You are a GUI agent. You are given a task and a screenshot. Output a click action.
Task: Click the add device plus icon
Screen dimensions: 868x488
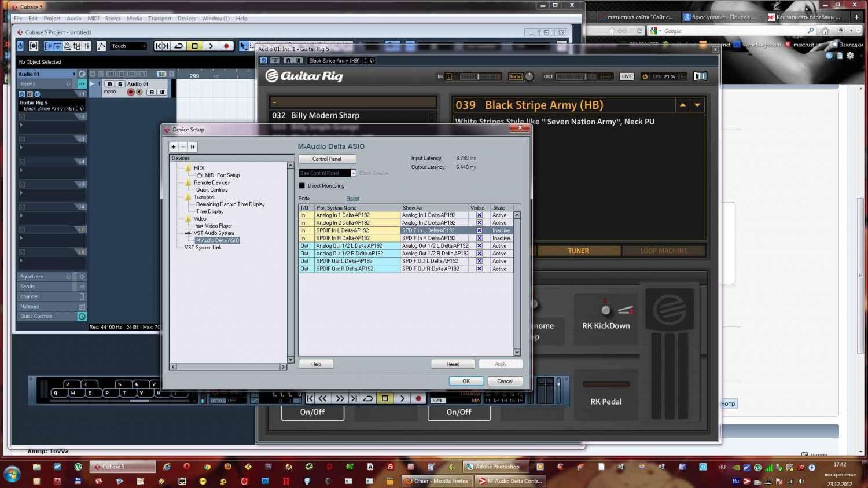[x=174, y=147]
